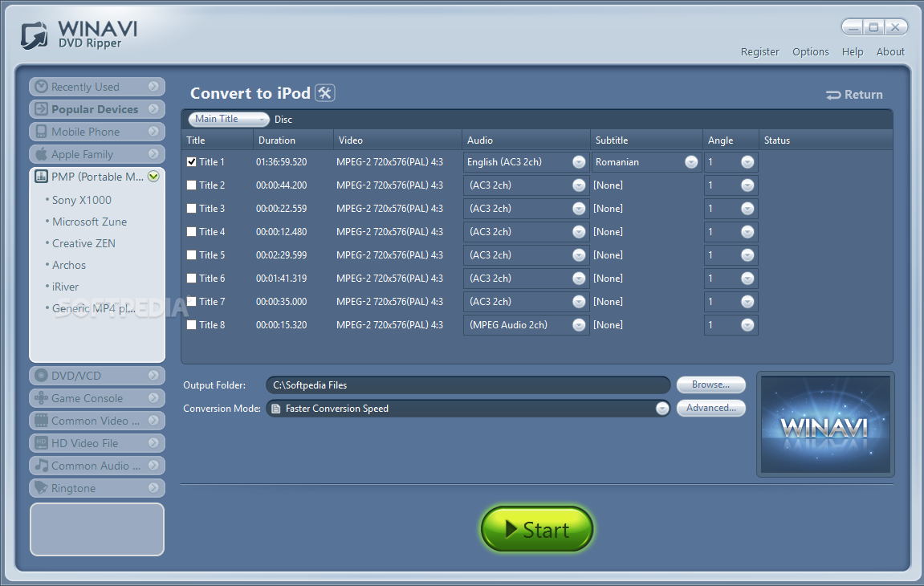This screenshot has height=586, width=924.
Task: Click the Video column header
Action: pyautogui.click(x=397, y=140)
